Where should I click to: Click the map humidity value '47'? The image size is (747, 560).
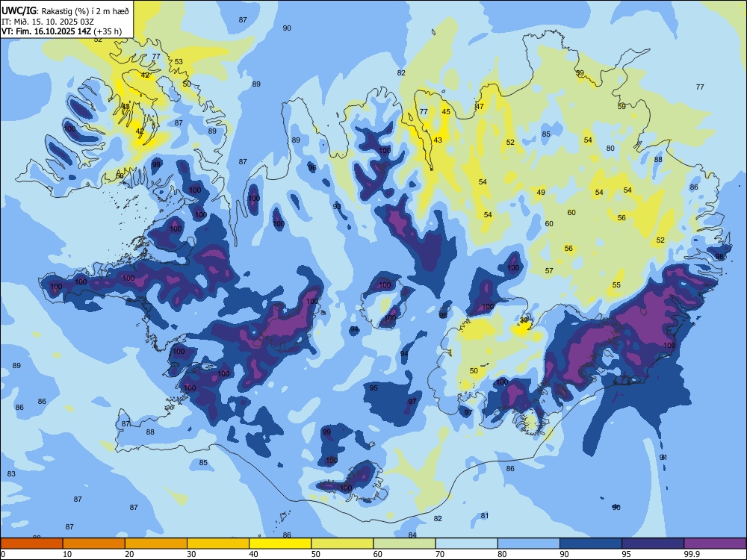pos(480,106)
